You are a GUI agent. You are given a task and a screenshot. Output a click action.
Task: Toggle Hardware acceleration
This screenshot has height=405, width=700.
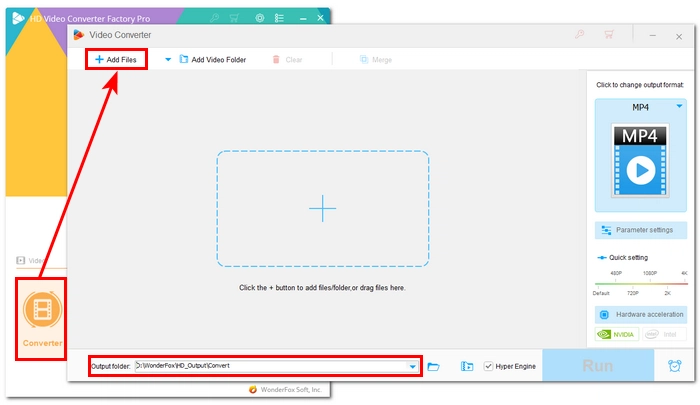(x=641, y=314)
